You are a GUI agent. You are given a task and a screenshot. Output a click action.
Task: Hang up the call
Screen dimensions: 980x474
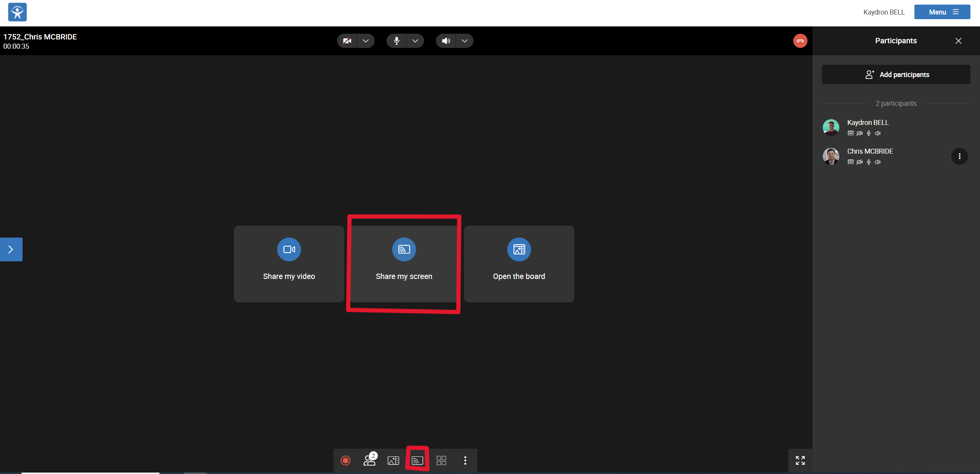[x=800, y=41]
